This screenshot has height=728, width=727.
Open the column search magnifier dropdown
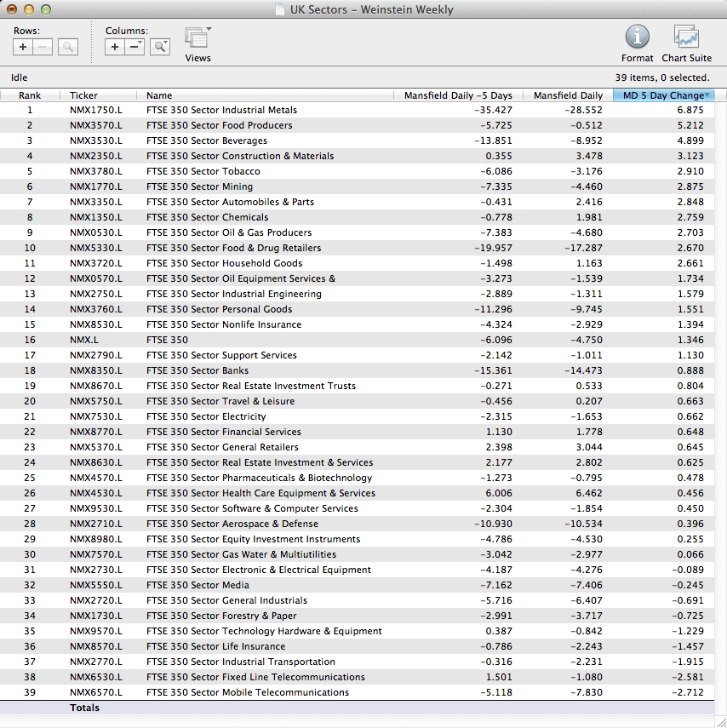pos(160,48)
